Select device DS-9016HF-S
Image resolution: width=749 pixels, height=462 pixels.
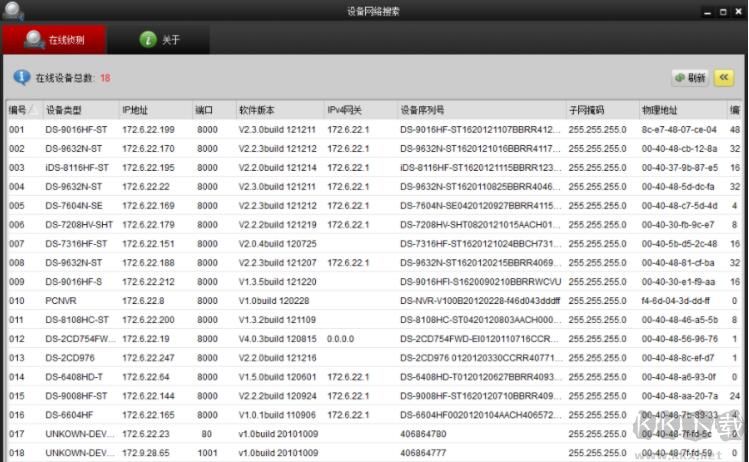(x=74, y=282)
